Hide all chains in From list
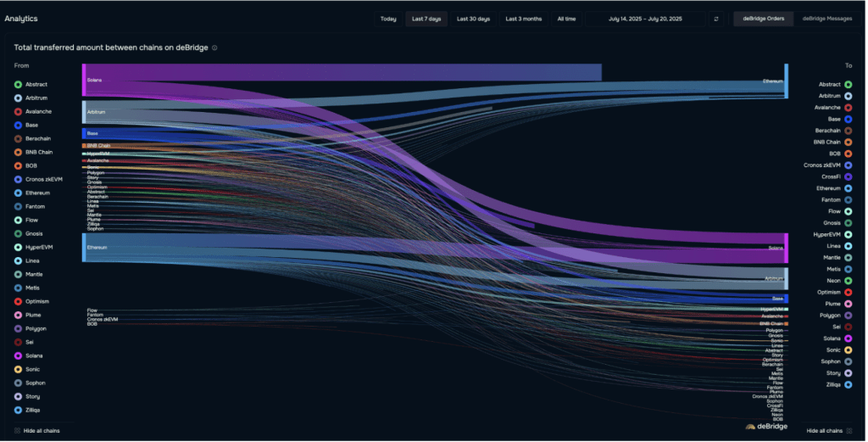The height and width of the screenshot is (442, 868). tap(37, 431)
